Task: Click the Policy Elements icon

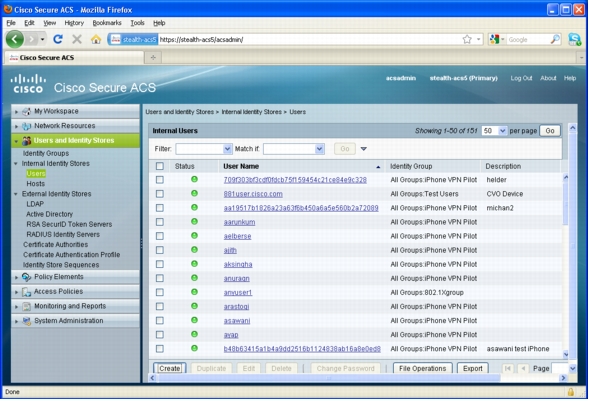Action: tap(26, 277)
